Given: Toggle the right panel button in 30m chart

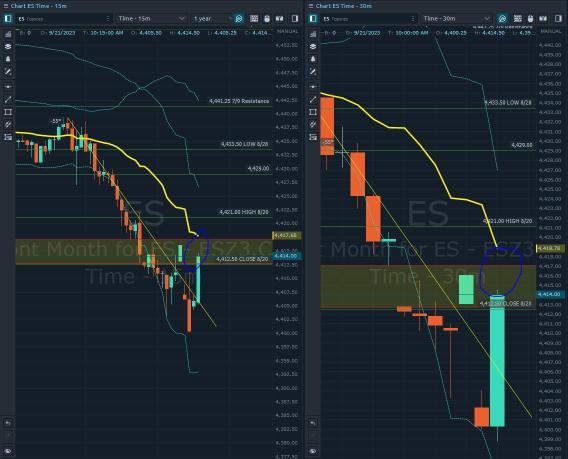Looking at the screenshot, I should coord(558,18).
